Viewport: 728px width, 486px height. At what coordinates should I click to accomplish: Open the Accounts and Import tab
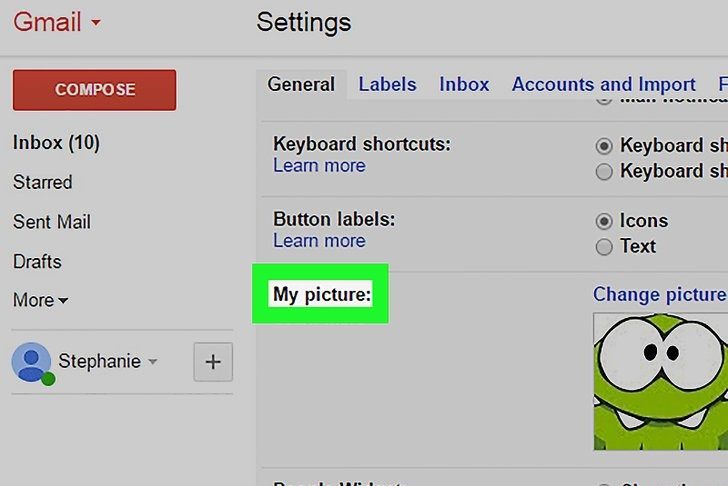(x=603, y=85)
